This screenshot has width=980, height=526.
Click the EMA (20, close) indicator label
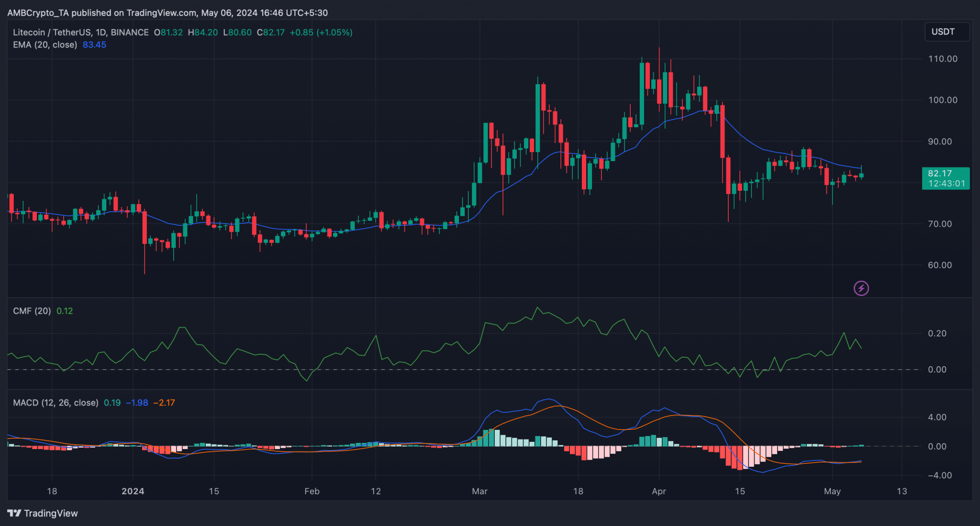click(45, 44)
